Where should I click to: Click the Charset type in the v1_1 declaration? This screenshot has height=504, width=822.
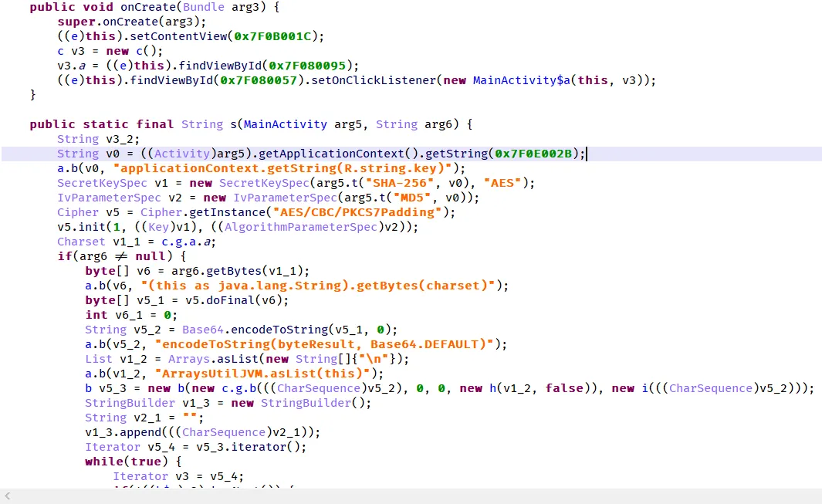tap(81, 242)
